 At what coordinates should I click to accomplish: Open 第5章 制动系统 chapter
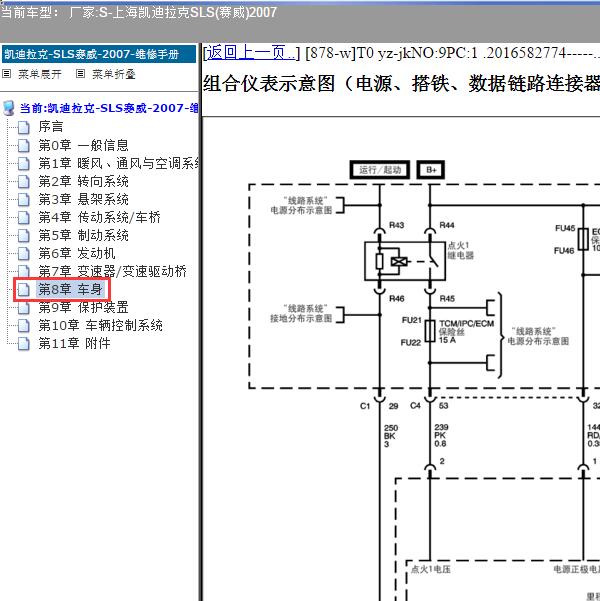[83, 235]
